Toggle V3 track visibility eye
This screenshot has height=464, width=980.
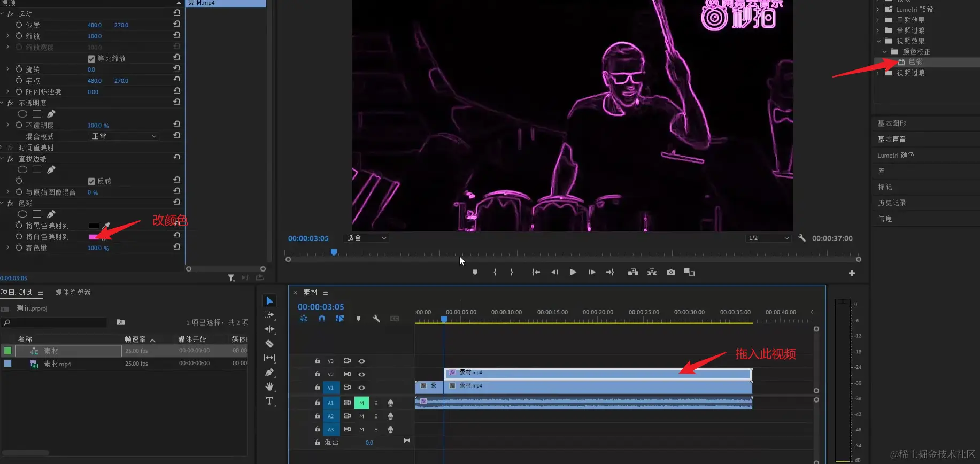(361, 361)
